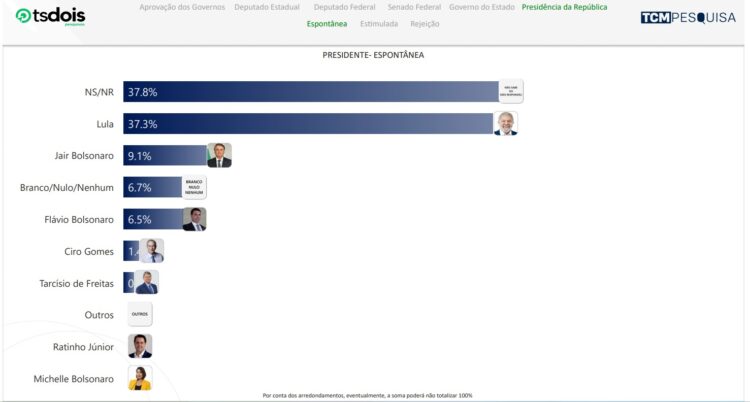Click Ciro Gomes' photo icon
Image resolution: width=750 pixels, height=402 pixels.
[x=151, y=251]
